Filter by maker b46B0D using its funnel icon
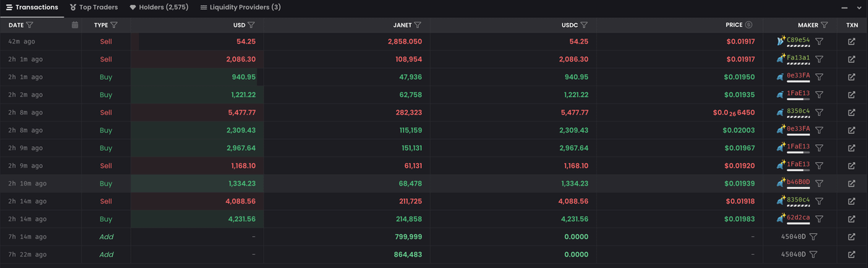The image size is (868, 268). 820,183
